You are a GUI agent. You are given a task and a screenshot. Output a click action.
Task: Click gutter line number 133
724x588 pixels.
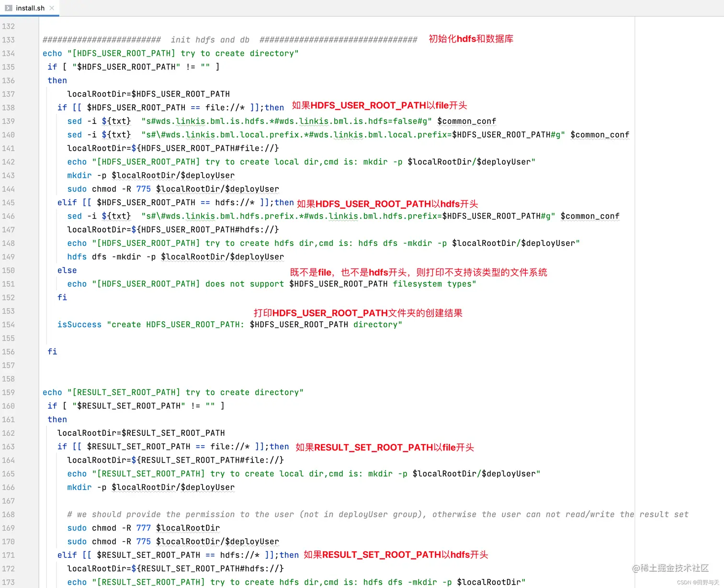[x=8, y=40]
